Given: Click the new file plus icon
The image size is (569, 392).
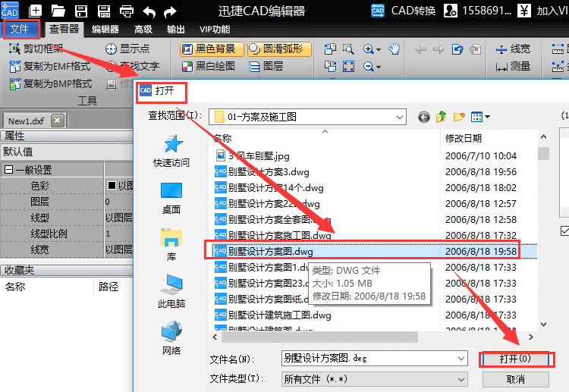Looking at the screenshot, I should pos(35,11).
